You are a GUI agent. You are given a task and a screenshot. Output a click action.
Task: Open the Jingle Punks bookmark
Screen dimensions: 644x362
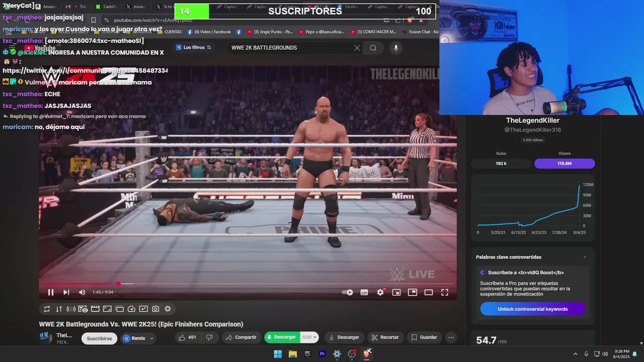tap(269, 32)
